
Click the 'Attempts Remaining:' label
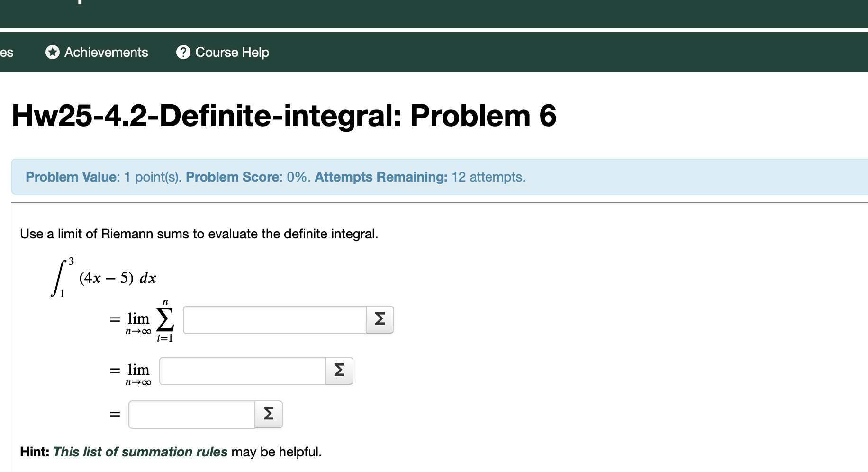click(x=381, y=177)
